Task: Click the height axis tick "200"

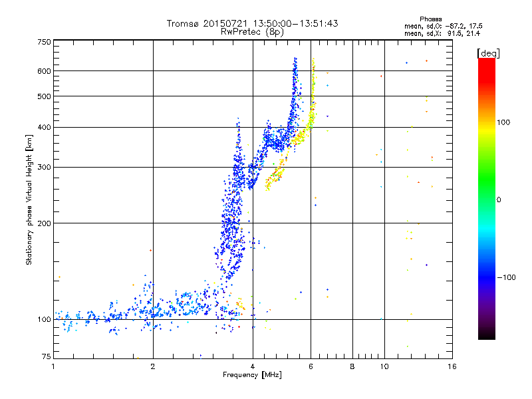Action: (44, 223)
